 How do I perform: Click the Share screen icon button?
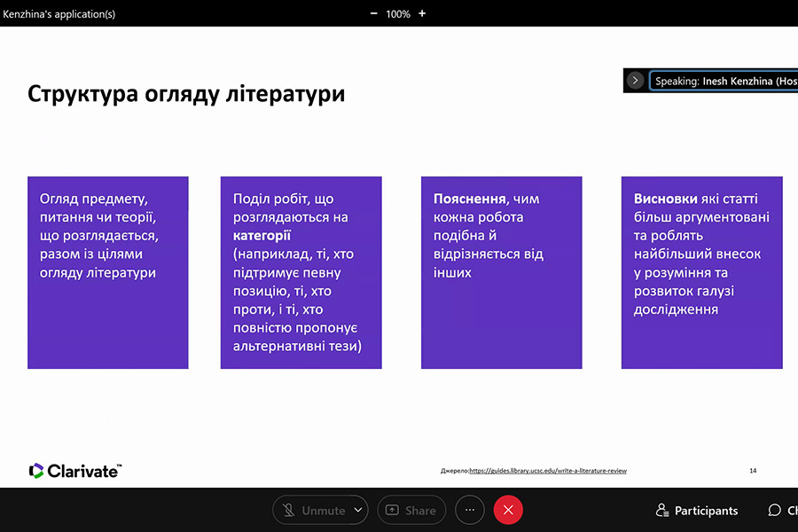[392, 511]
